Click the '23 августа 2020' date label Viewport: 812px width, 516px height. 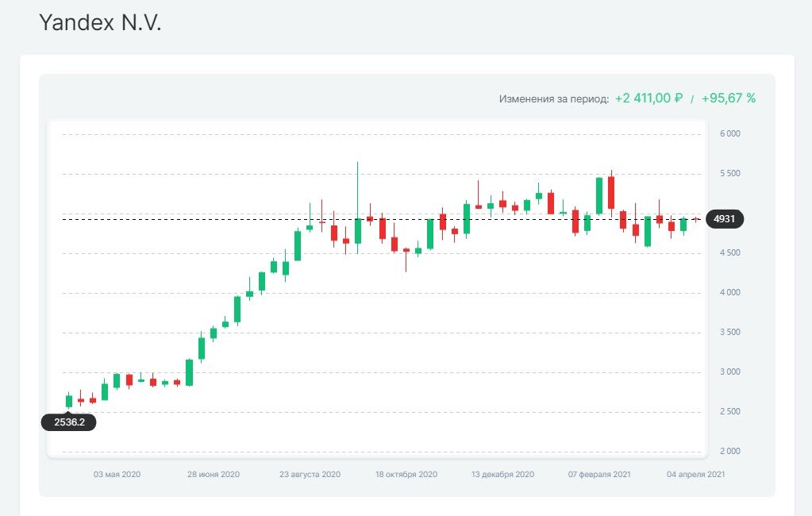point(310,474)
